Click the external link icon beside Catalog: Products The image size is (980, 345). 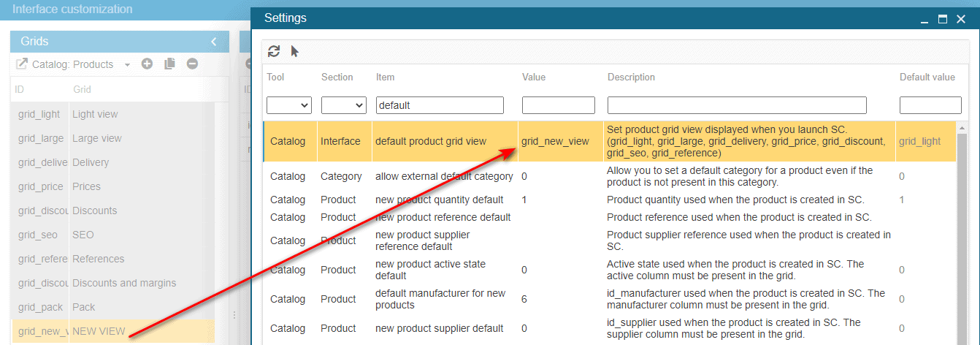pyautogui.click(x=22, y=64)
